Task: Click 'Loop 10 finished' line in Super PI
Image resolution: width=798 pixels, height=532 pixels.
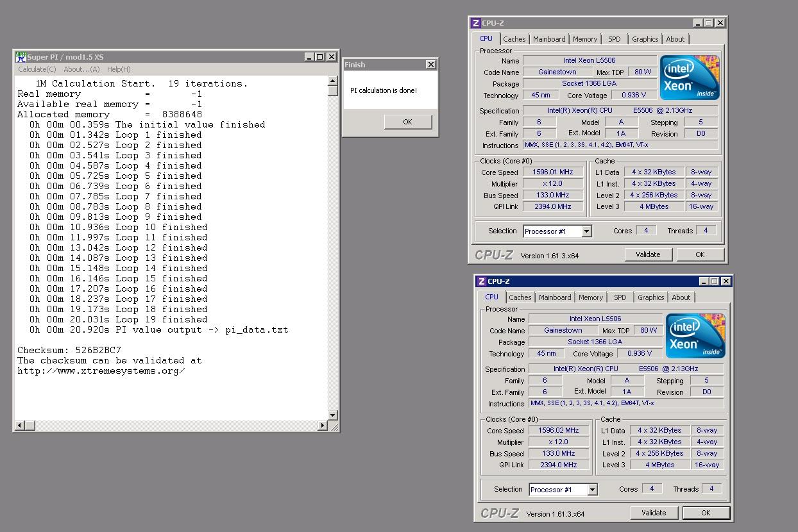Action: pos(119,227)
